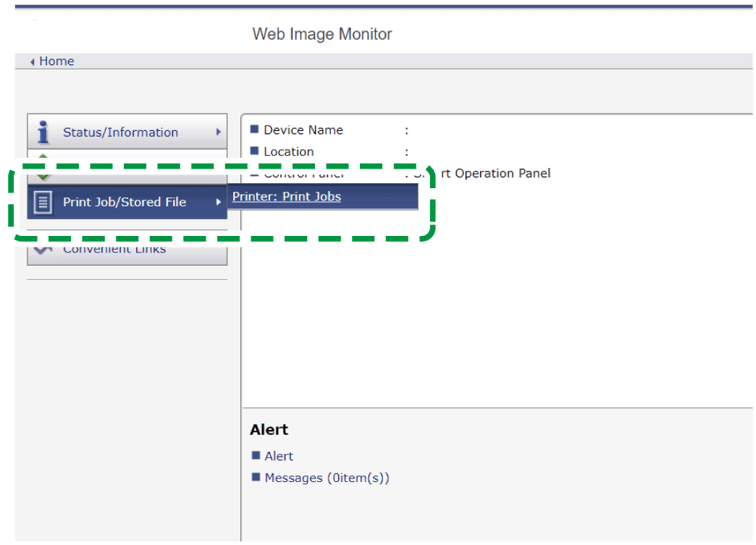
Task: Click the Print Job/Stored File document icon
Action: click(x=43, y=202)
